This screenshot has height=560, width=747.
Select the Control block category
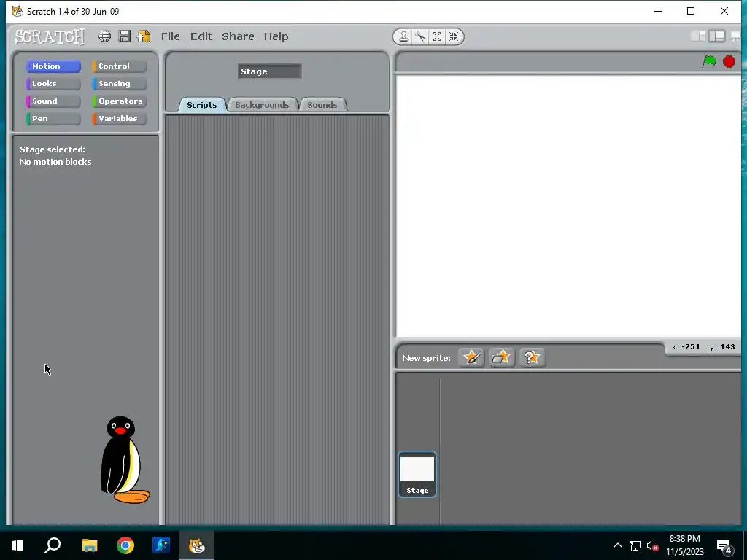(x=120, y=66)
